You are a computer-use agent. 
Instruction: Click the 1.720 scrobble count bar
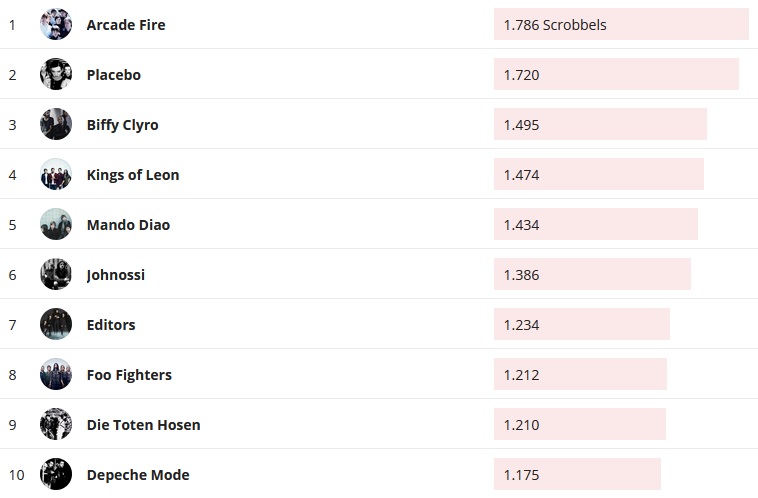click(x=616, y=74)
